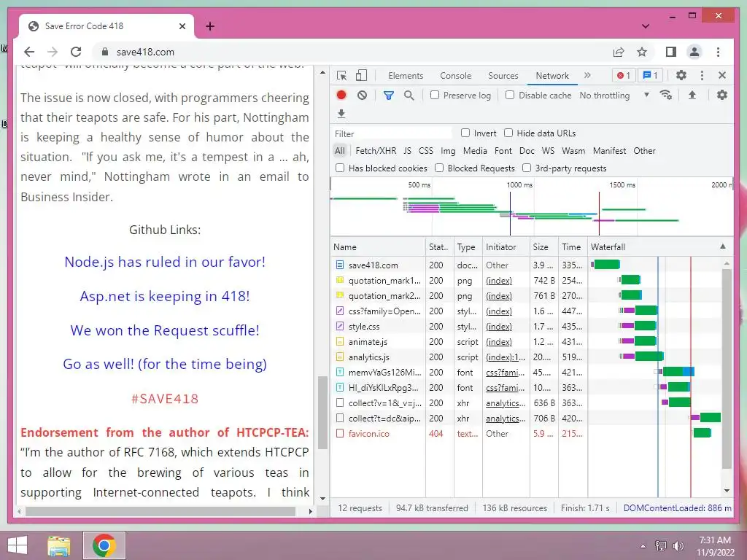This screenshot has height=560, width=747.
Task: Open network conditions wifi icon
Action: tap(666, 95)
